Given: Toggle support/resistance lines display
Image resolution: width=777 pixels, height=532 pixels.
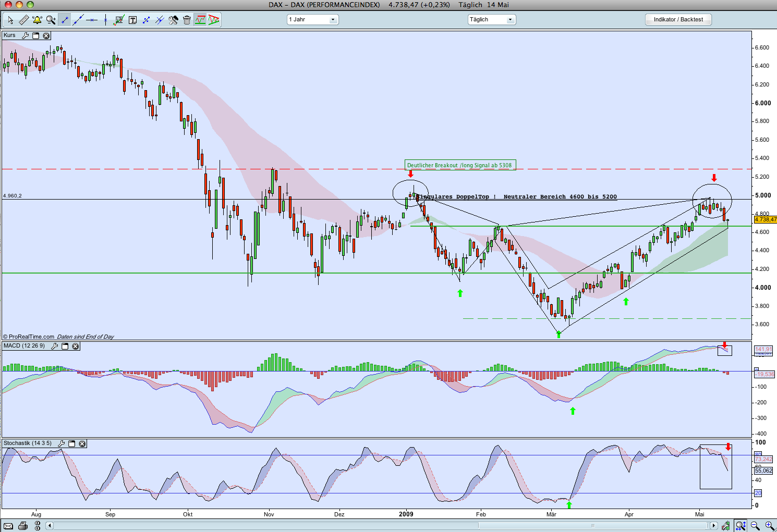Looking at the screenshot, I should click(x=200, y=20).
